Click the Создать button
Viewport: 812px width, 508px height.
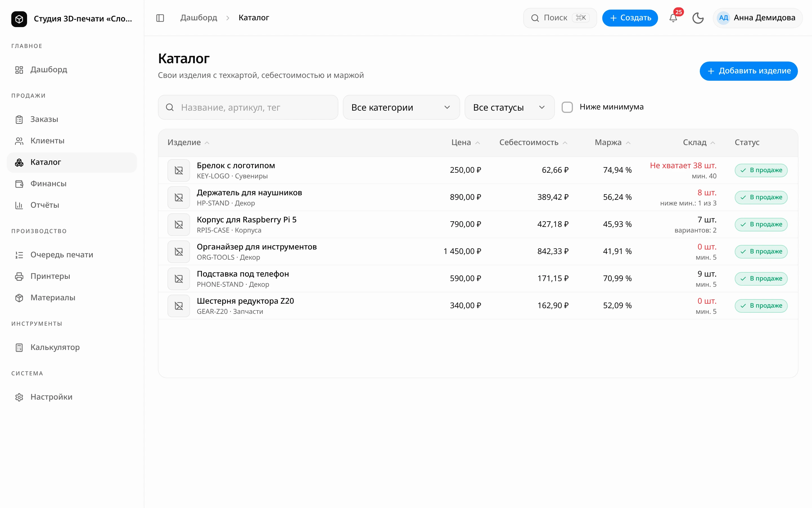630,18
